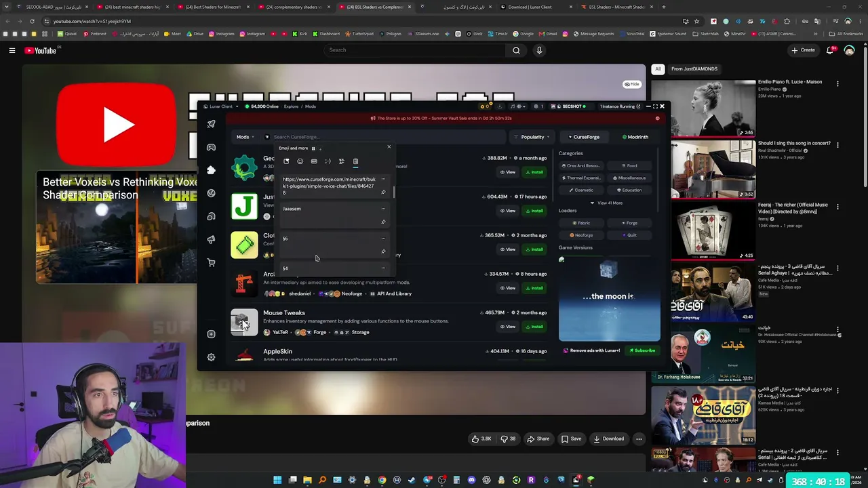
Task: Dislike the YouTube video
Action: pos(508,439)
